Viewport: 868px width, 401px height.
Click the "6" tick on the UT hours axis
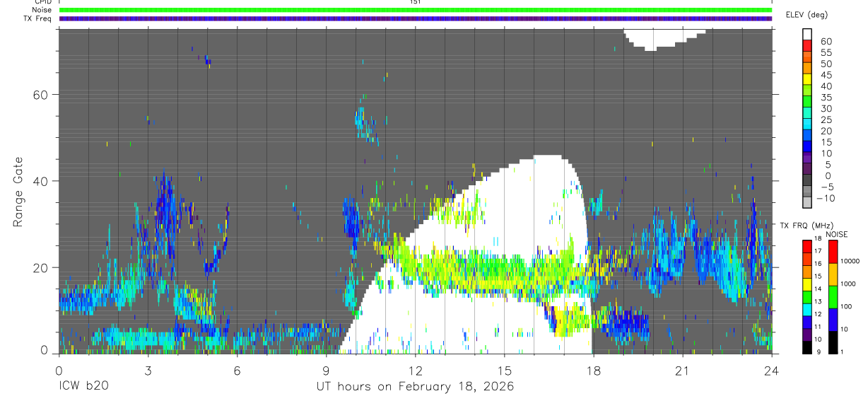pos(237,371)
